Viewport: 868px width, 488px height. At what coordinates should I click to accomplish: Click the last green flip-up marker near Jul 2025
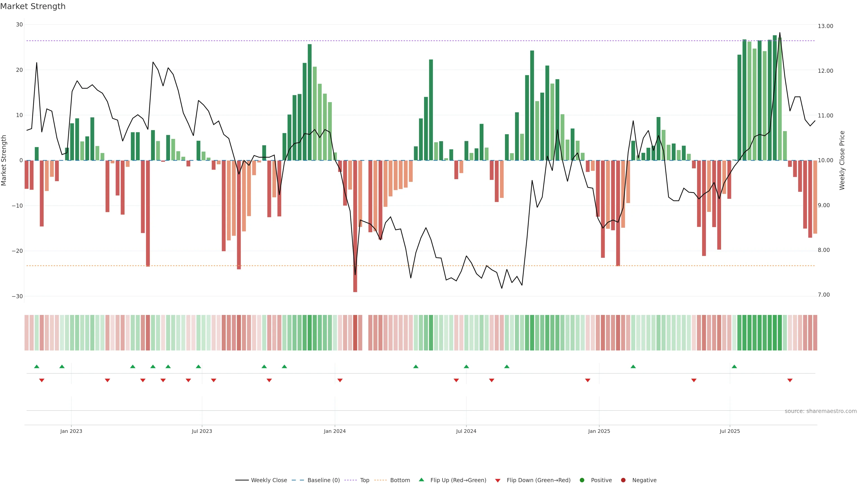(734, 366)
